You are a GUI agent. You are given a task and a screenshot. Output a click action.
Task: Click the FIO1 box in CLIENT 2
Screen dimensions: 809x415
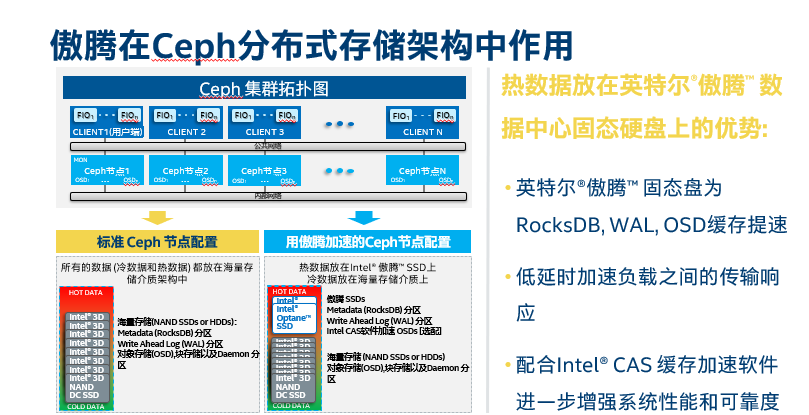(164, 116)
